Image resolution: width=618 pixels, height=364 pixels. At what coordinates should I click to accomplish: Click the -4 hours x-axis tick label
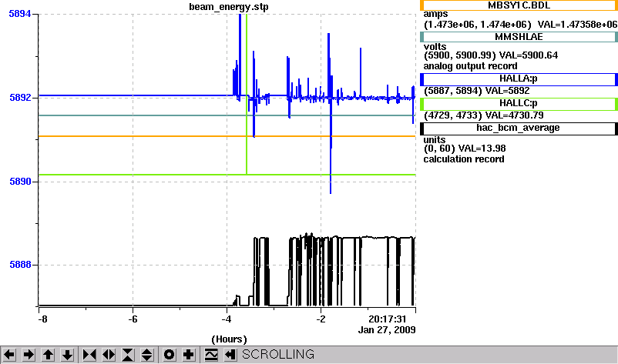[227, 319]
